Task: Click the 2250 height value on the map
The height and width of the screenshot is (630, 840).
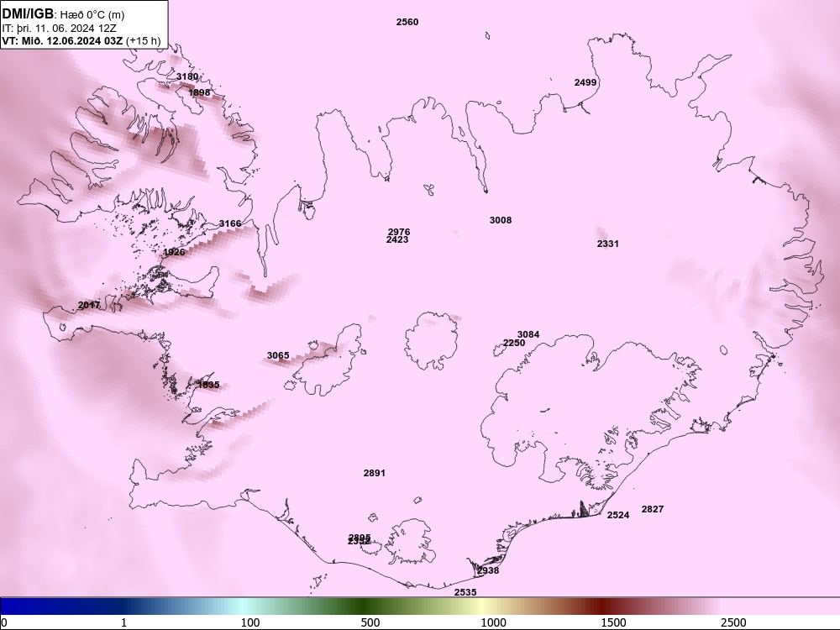Action: (x=514, y=344)
